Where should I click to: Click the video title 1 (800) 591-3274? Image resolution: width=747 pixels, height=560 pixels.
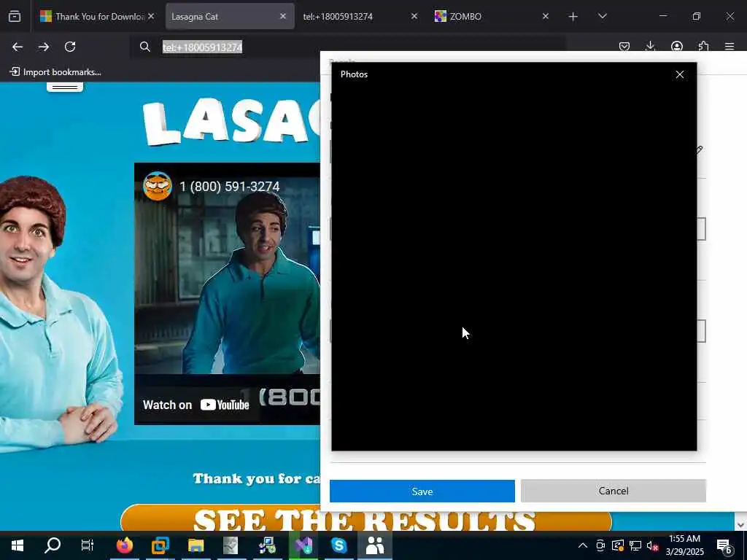230,186
